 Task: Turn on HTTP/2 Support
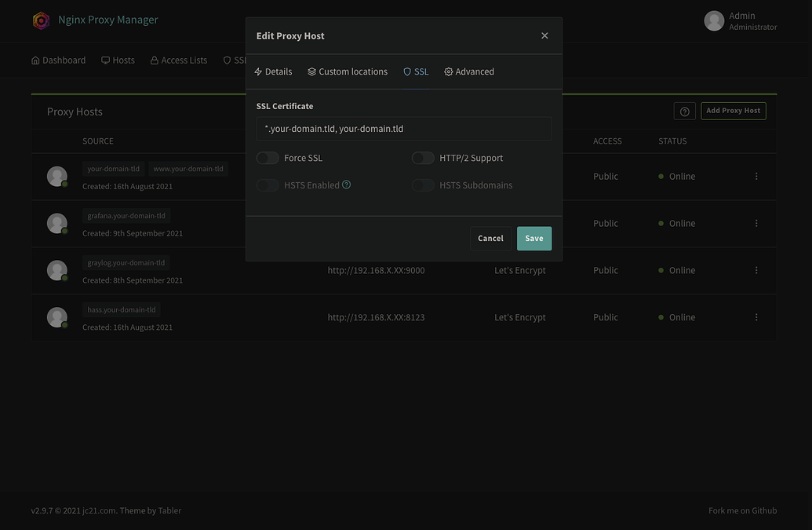422,157
